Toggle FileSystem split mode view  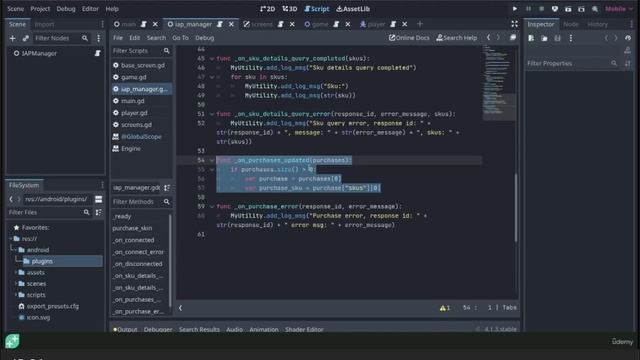[98, 199]
